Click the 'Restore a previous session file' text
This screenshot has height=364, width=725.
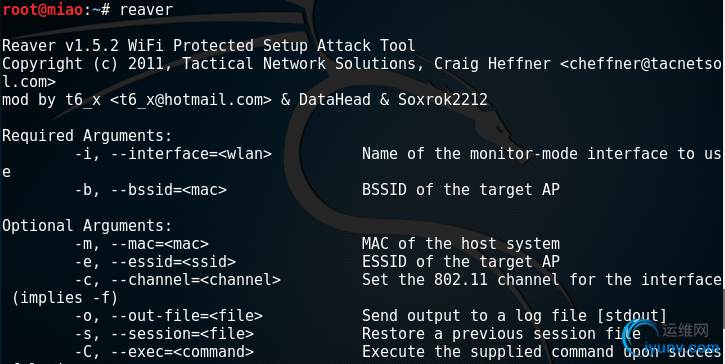coord(501,334)
